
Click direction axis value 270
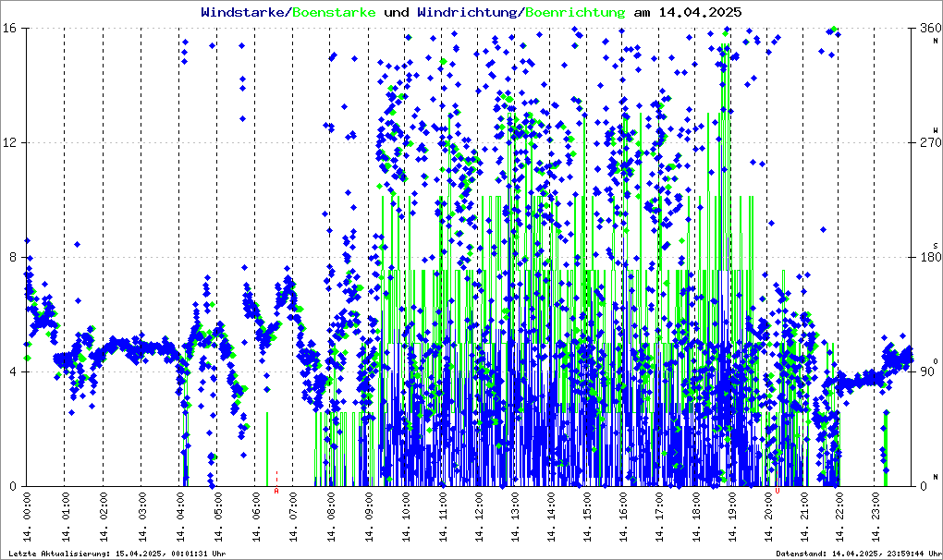(930, 143)
